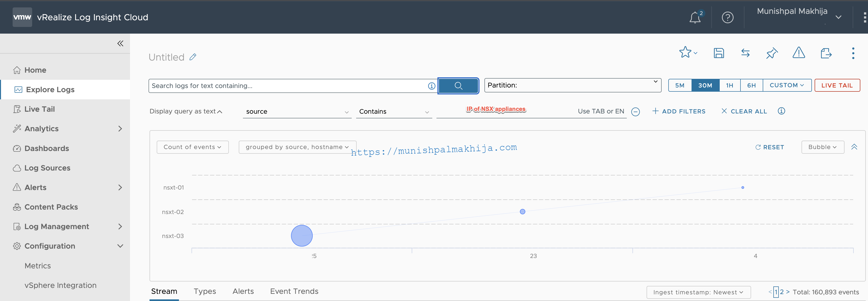868x301 pixels.
Task: Reset the chart with RESET
Action: 770,147
